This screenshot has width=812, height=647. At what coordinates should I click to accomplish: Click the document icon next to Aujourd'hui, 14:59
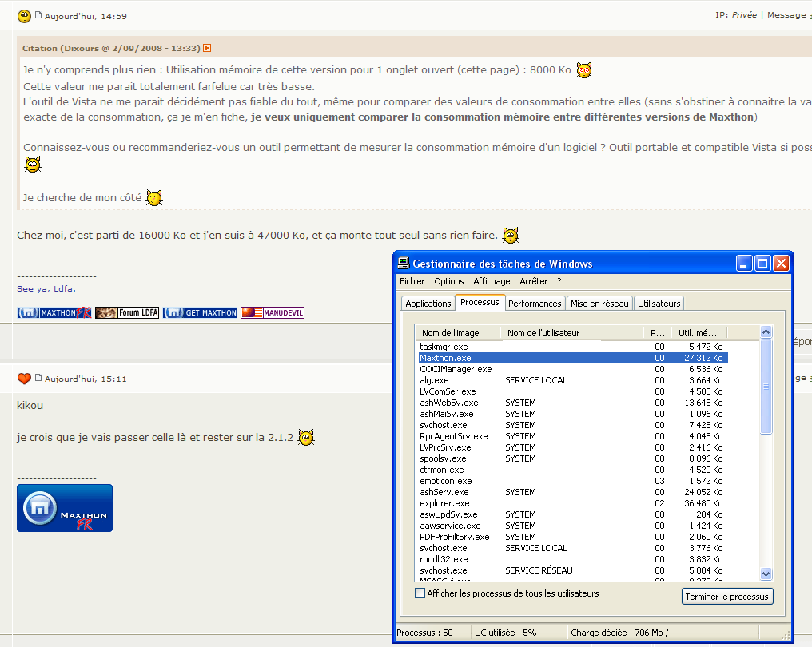coord(38,15)
